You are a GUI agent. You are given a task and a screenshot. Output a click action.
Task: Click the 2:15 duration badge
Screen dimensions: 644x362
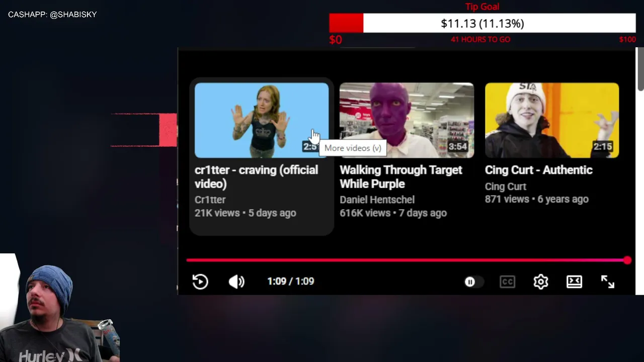point(603,147)
